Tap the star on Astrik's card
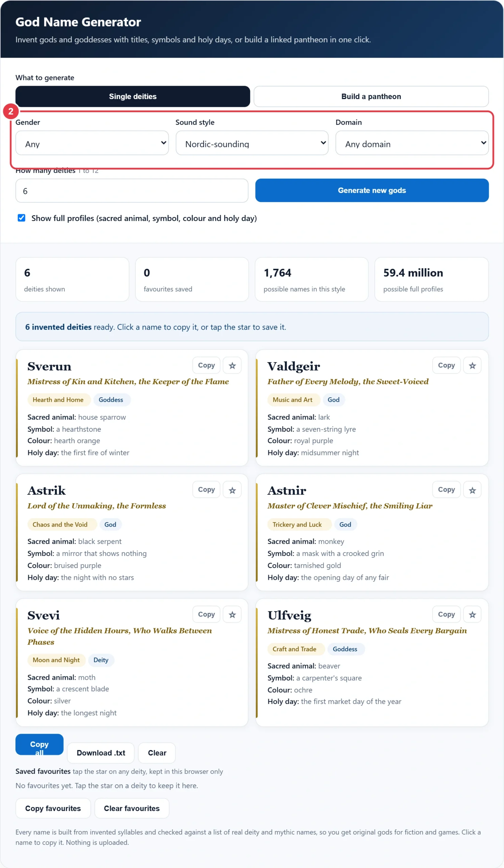Screen dimensions: 504x868 coord(232,490)
